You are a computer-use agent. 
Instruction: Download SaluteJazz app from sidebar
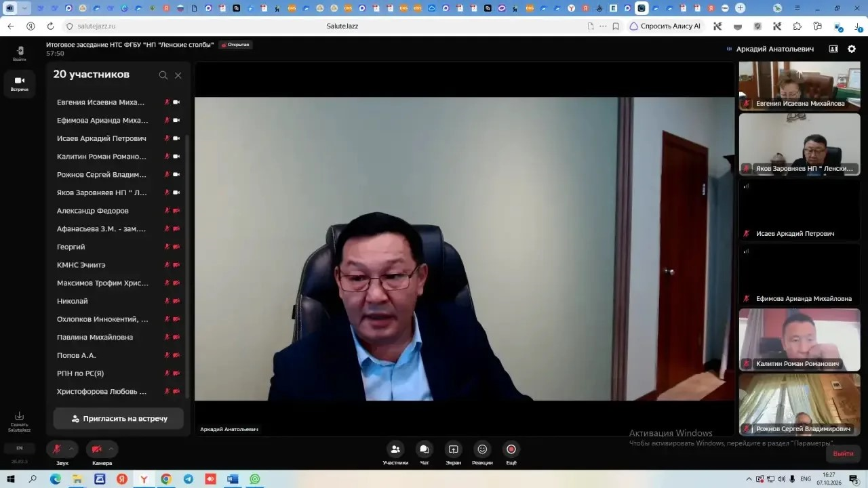coord(20,422)
